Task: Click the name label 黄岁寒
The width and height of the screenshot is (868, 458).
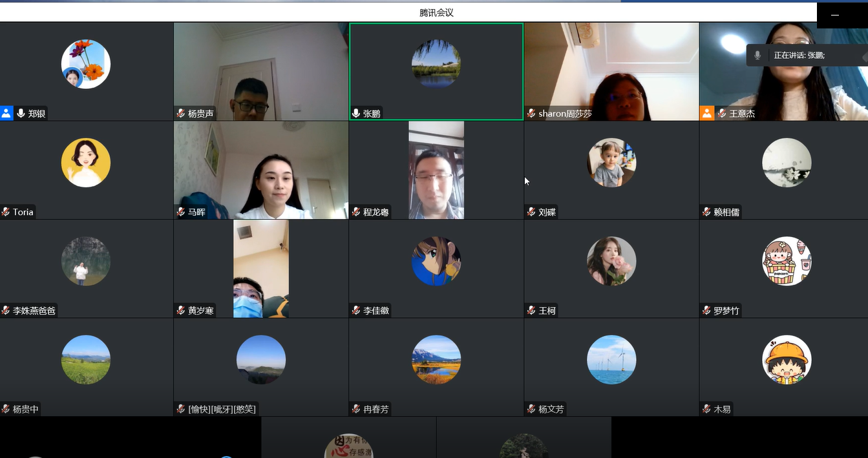Action: tap(201, 311)
